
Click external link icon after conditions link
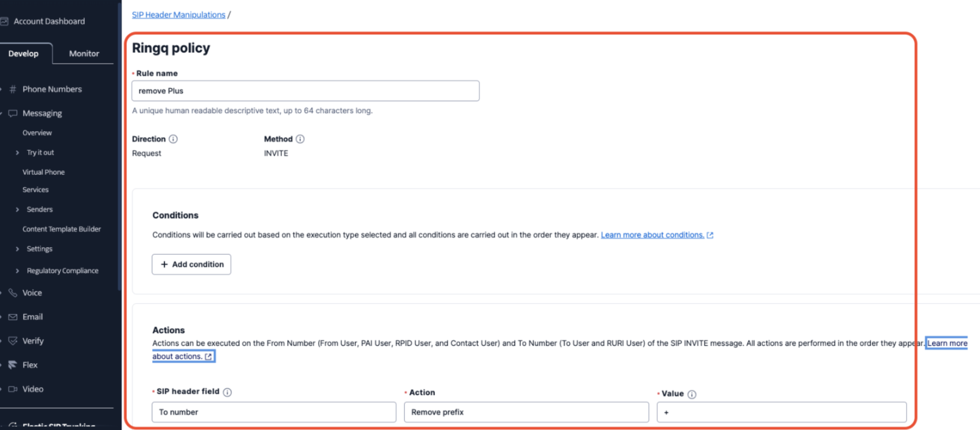click(710, 235)
